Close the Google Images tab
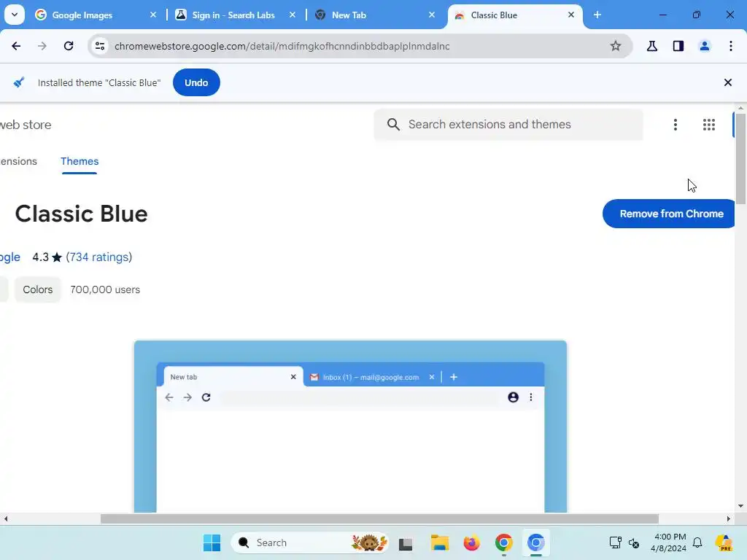Image resolution: width=747 pixels, height=560 pixels. tap(153, 15)
